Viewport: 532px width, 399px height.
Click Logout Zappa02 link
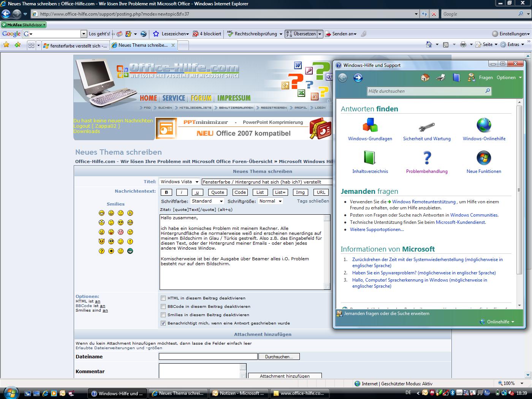point(97,126)
